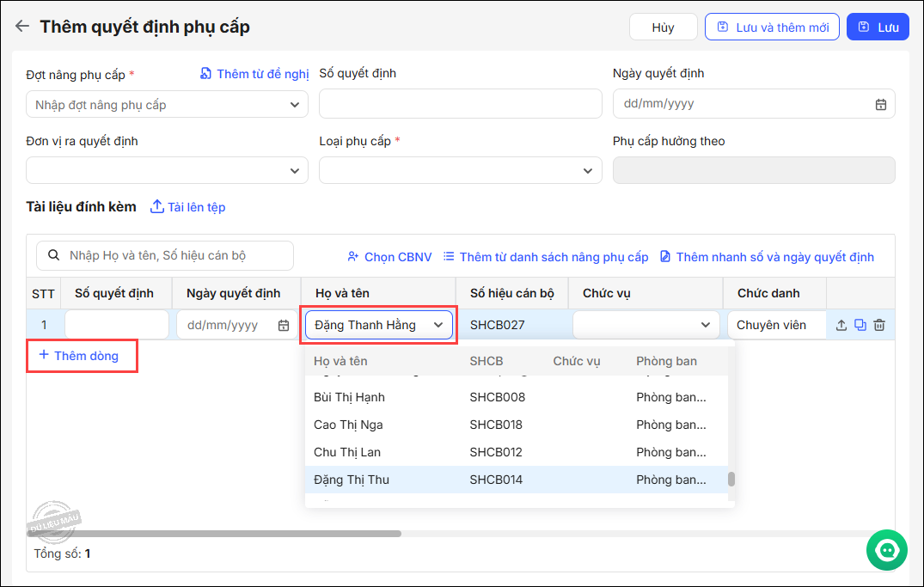924x587 pixels.
Task: Duplicate row 1 with the copy icon
Action: 860,325
